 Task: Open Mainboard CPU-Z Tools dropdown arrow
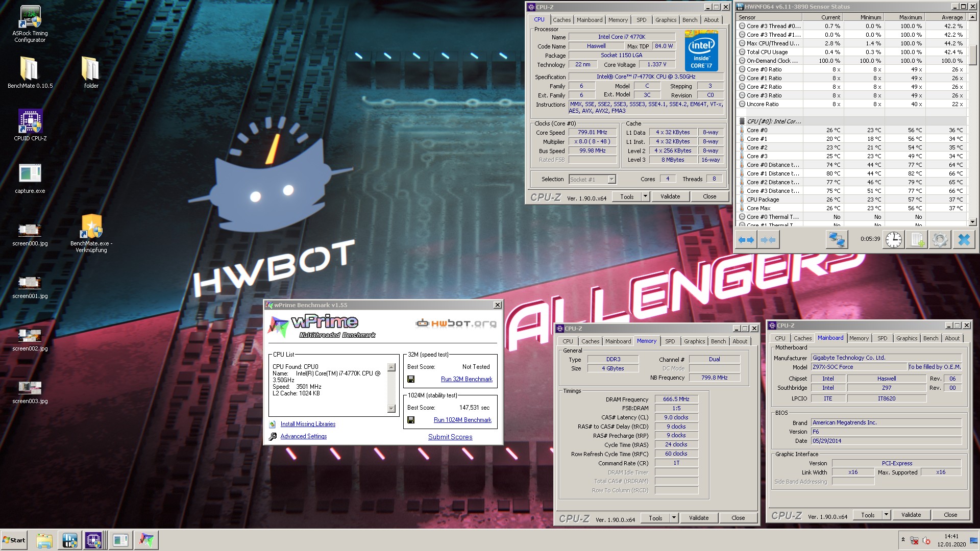(x=886, y=515)
